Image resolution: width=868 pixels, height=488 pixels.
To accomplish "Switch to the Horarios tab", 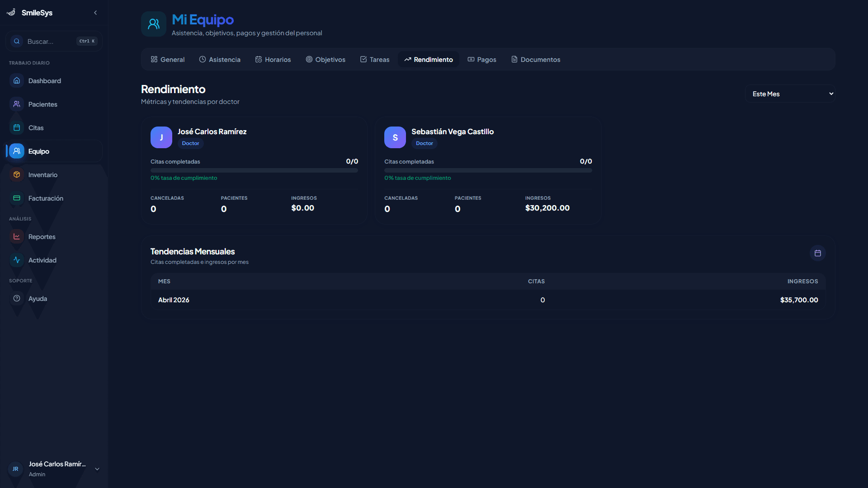I will [273, 60].
